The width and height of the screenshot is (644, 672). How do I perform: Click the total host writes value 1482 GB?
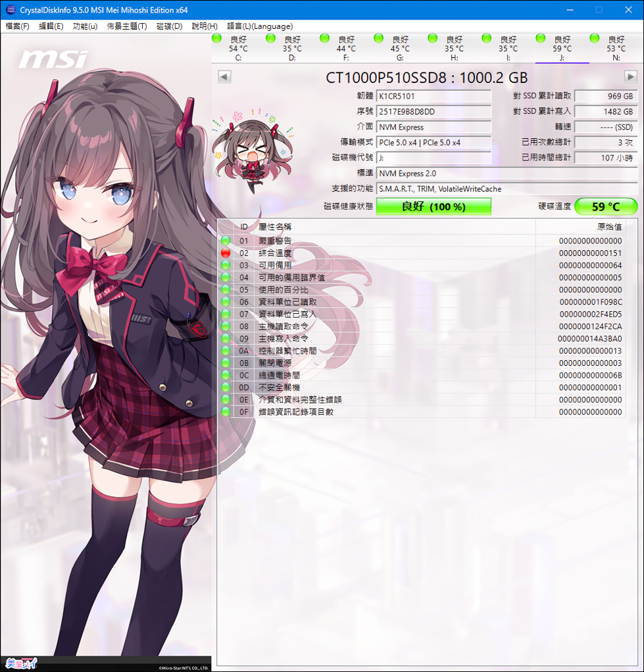(606, 111)
